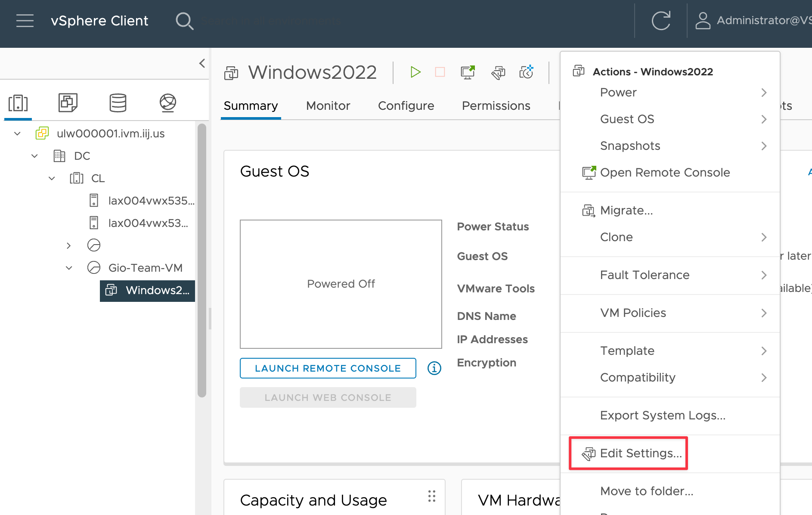Click toolbar Launch Console icon
812x515 pixels.
(x=468, y=72)
